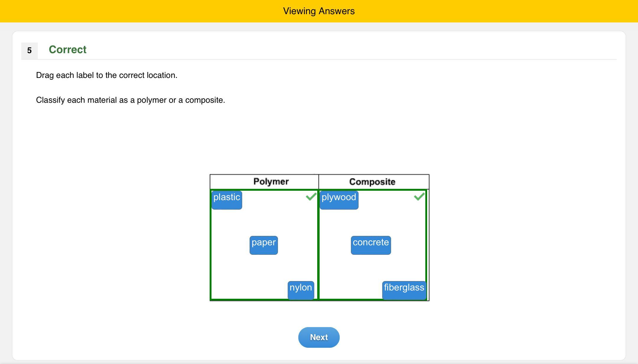Select the plastic label
Viewport: 638px width, 364px height.
click(x=227, y=200)
